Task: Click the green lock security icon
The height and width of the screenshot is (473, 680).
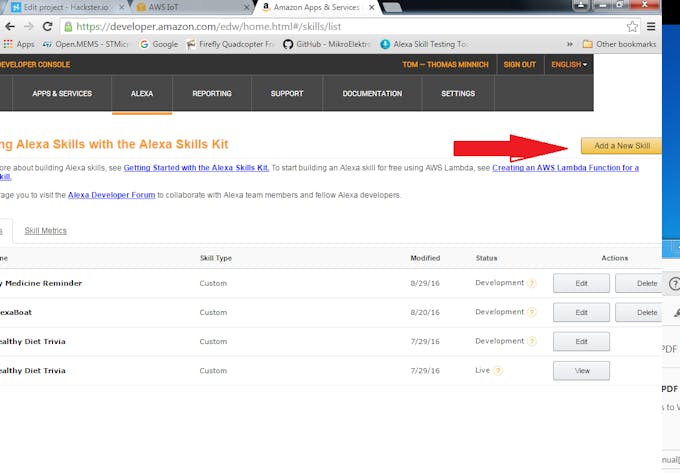Action: tap(68, 27)
